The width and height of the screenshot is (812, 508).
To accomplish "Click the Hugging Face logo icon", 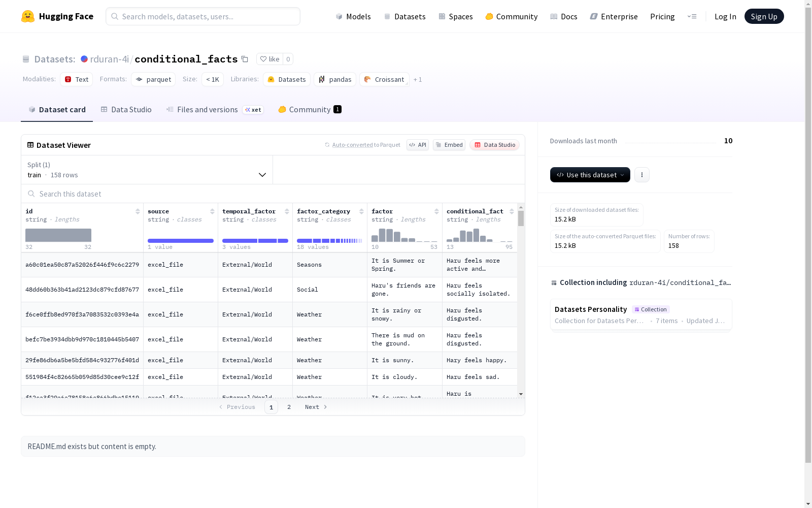I will click(28, 16).
